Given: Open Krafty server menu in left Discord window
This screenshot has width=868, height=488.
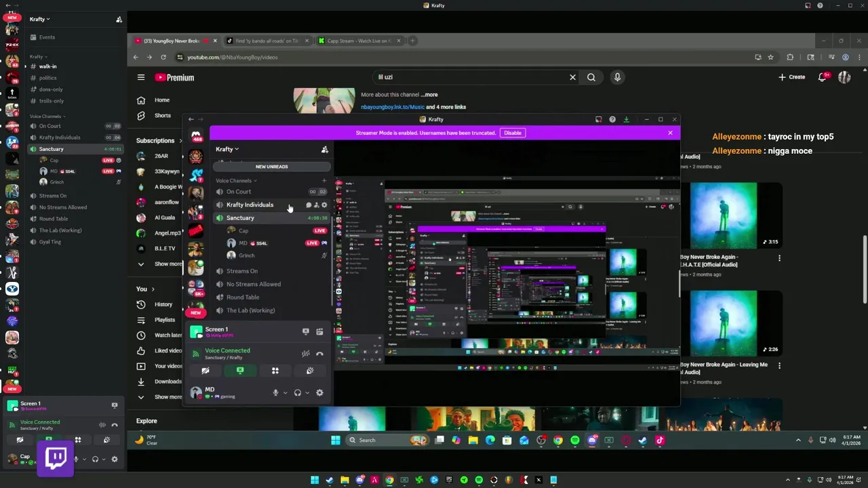Looking at the screenshot, I should [39, 19].
